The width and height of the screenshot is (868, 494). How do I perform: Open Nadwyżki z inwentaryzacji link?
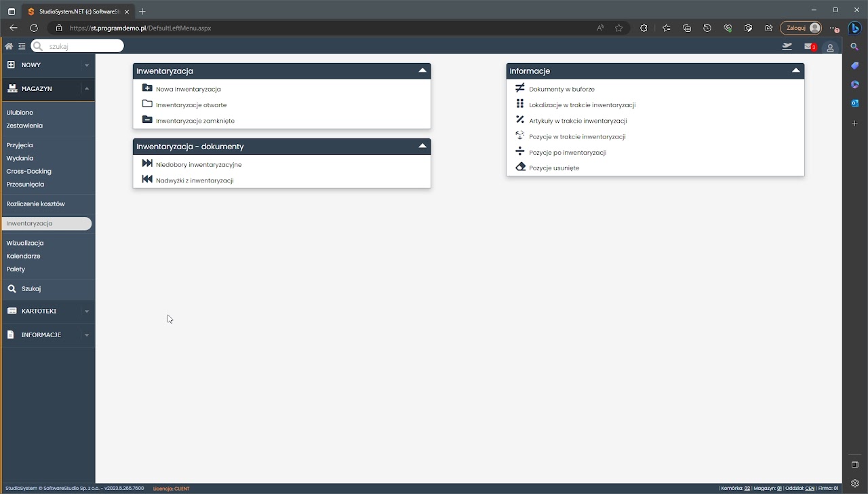pos(195,180)
